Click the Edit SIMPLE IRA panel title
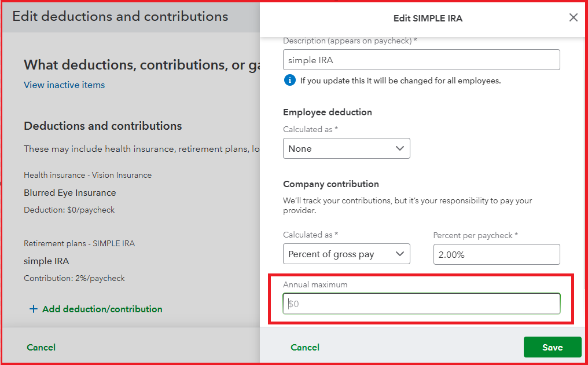This screenshot has width=588, height=365. click(x=428, y=18)
